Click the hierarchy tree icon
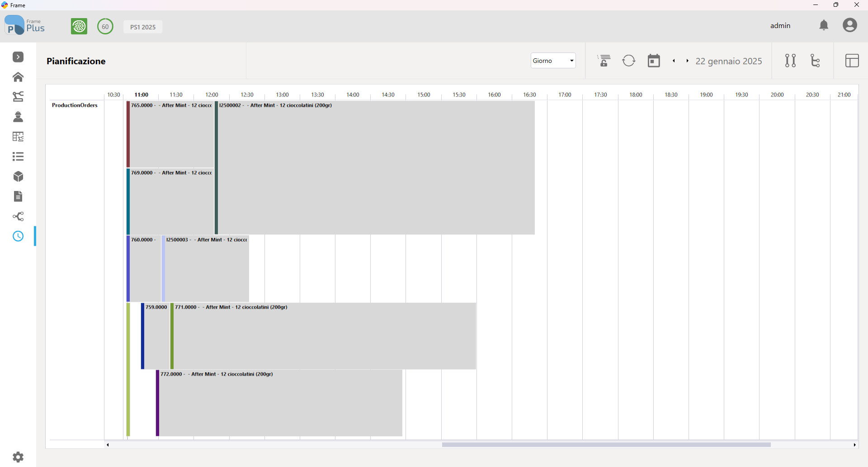This screenshot has width=868, height=467. tap(815, 61)
